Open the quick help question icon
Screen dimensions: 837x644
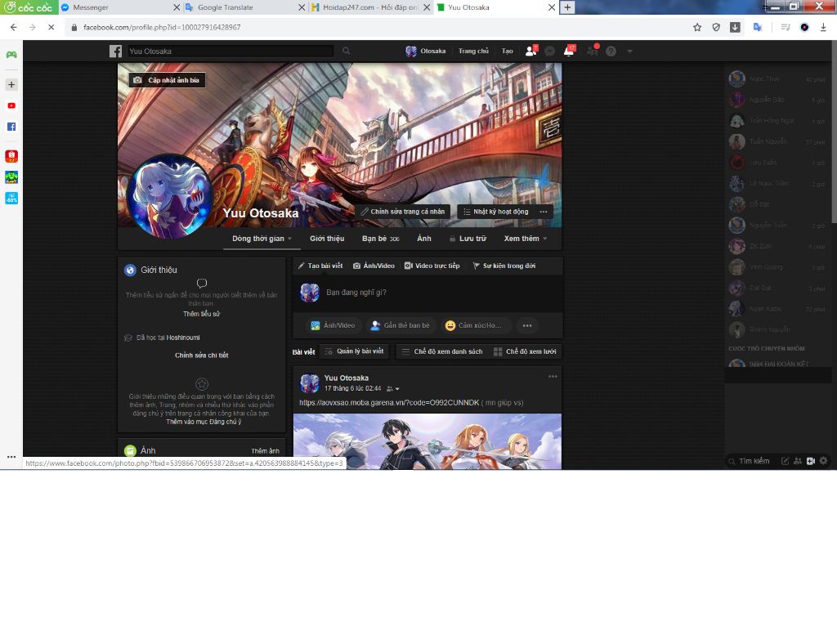coord(611,51)
